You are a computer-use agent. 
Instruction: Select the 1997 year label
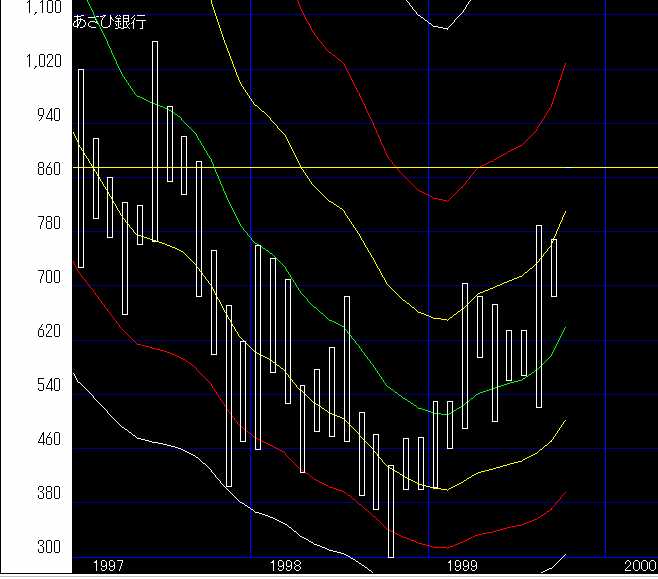[108, 566]
